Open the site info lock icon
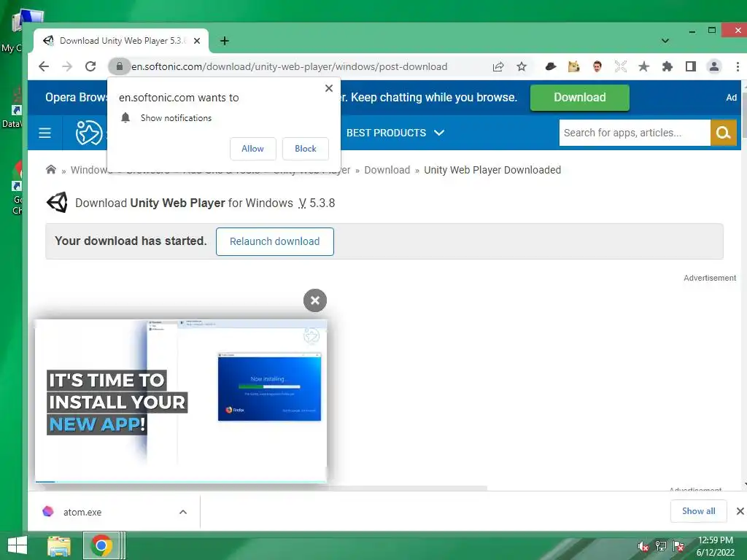The image size is (747, 560). click(120, 66)
